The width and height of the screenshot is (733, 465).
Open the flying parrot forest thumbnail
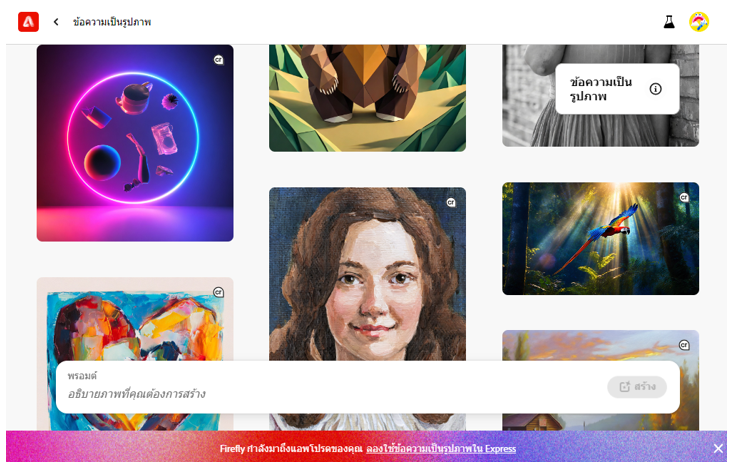pyautogui.click(x=601, y=238)
